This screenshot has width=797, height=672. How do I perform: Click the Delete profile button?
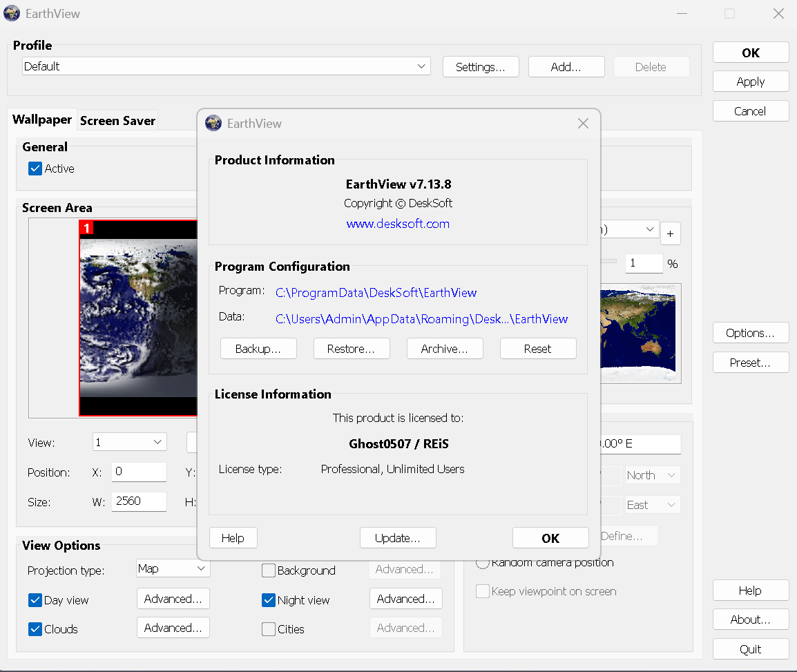(x=651, y=66)
